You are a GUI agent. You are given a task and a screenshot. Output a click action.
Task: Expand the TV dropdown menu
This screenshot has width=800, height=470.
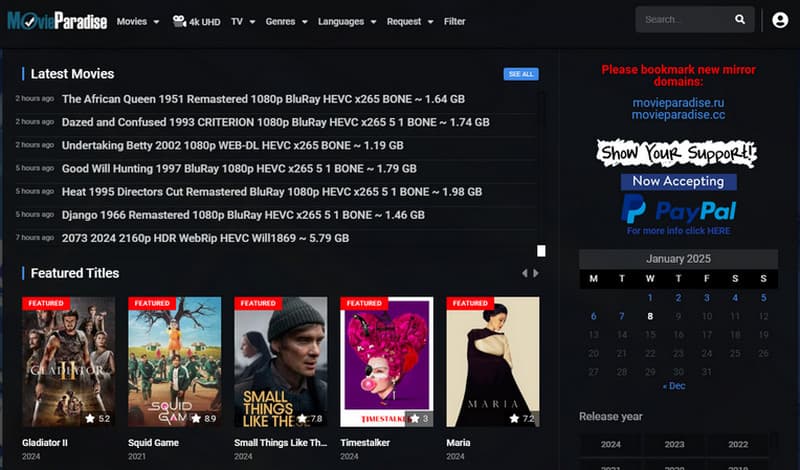242,21
